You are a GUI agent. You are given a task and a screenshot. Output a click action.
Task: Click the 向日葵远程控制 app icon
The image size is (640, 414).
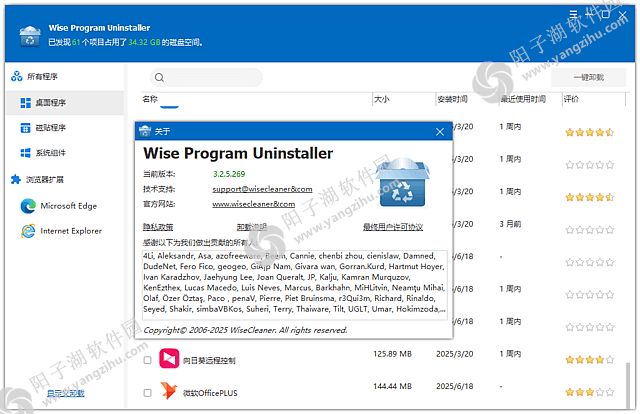tap(169, 358)
